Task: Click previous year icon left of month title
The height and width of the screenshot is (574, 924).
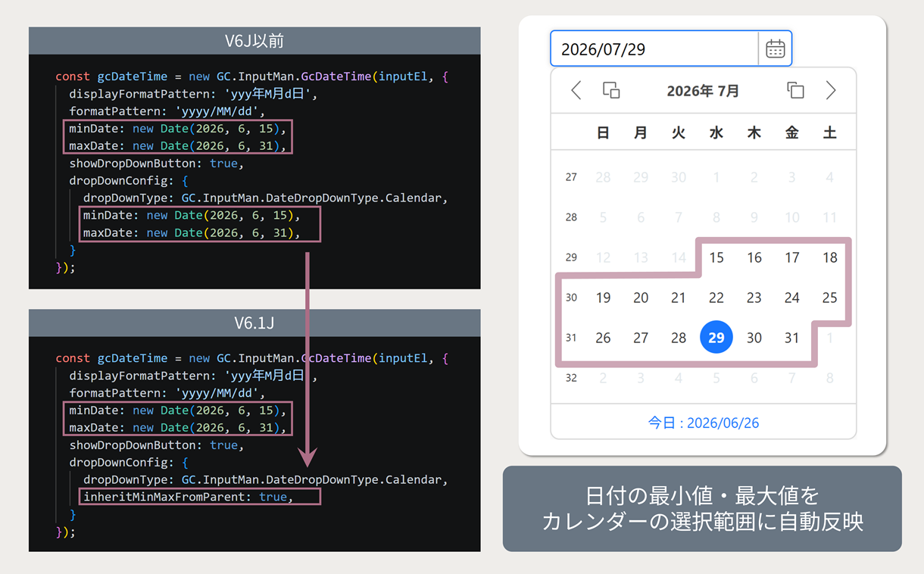Action: [611, 91]
